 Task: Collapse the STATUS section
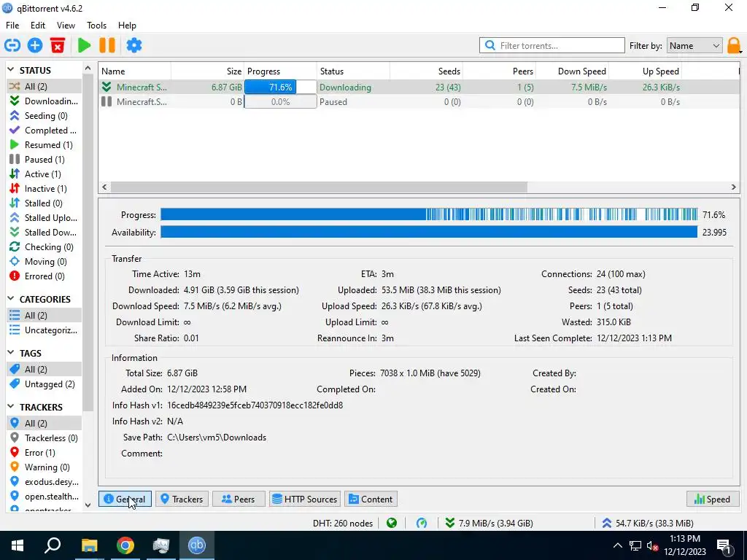point(10,70)
